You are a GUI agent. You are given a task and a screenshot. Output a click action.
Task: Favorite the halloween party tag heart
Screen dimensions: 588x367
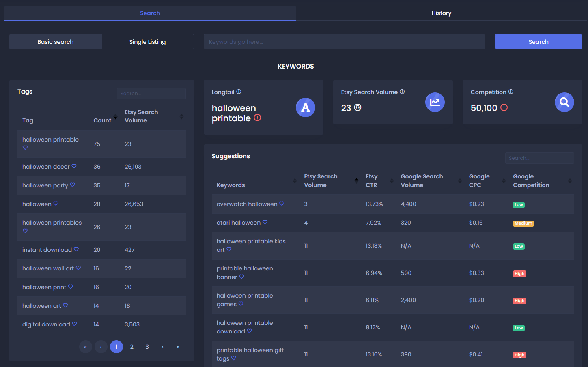point(72,185)
